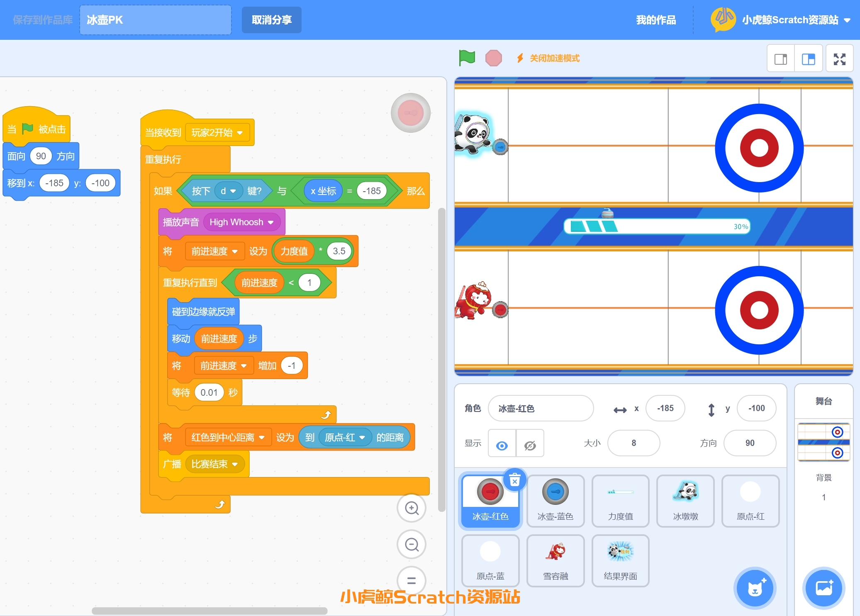Image resolution: width=860 pixels, height=616 pixels.
Task: Click the horizontal scrollbar of code workspace
Action: click(x=210, y=611)
